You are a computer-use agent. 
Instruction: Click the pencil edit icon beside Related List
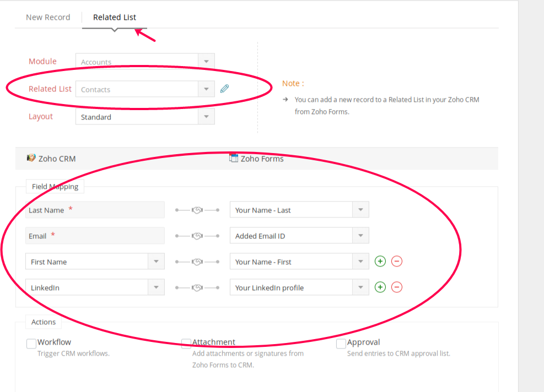coord(224,89)
